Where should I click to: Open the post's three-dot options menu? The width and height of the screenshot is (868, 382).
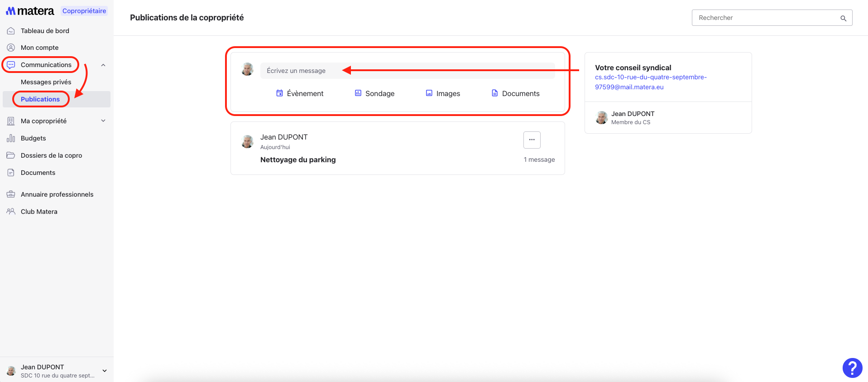click(x=532, y=140)
